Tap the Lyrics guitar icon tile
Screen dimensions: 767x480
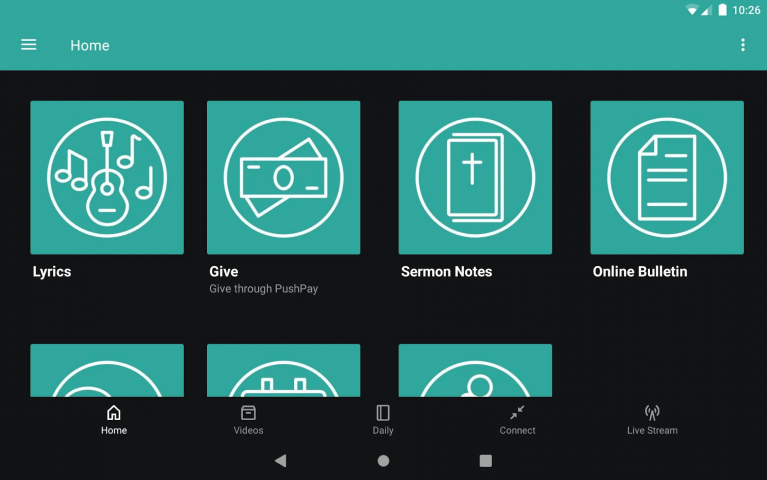[107, 177]
